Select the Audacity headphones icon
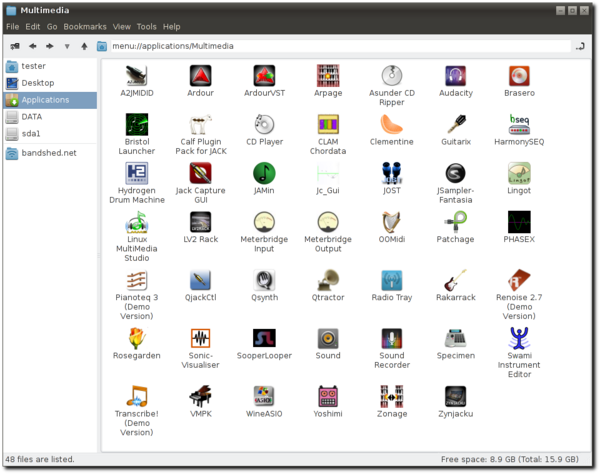600x474 pixels. click(455, 76)
